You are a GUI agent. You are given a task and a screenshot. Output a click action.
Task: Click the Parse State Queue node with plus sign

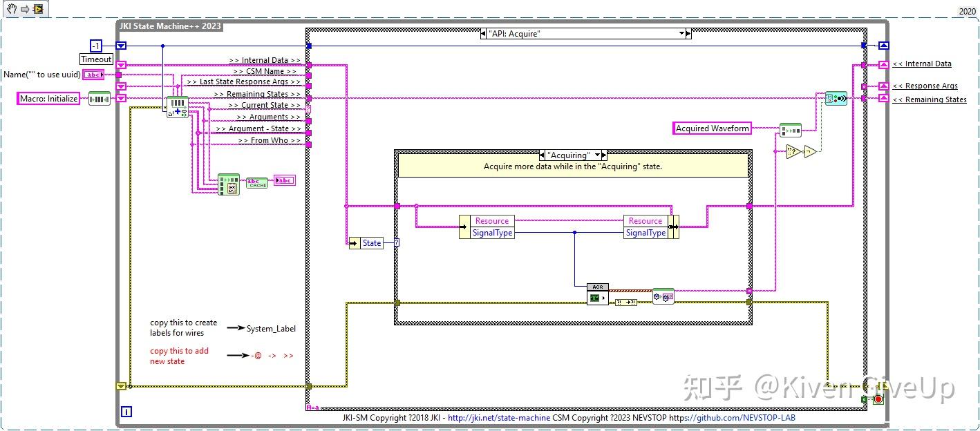[177, 107]
